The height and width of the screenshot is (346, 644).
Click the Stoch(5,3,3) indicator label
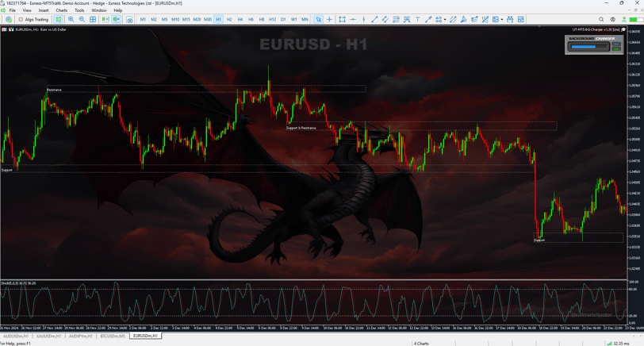click(x=18, y=283)
